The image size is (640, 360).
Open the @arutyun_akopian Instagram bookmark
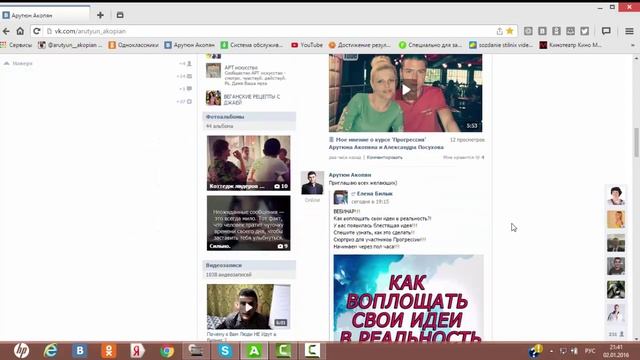[x=70, y=45]
